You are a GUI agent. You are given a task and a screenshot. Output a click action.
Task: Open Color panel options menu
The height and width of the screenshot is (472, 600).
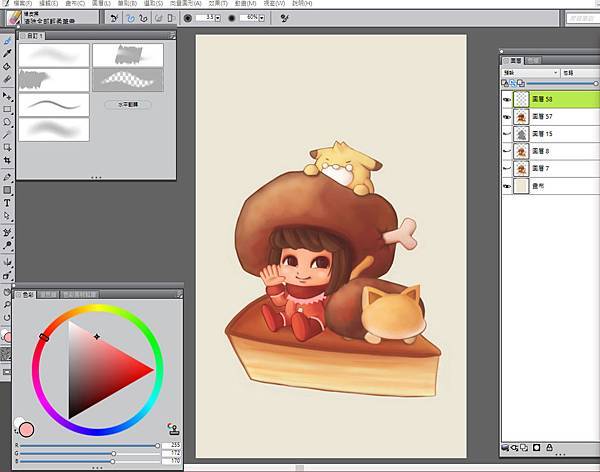coord(179,294)
